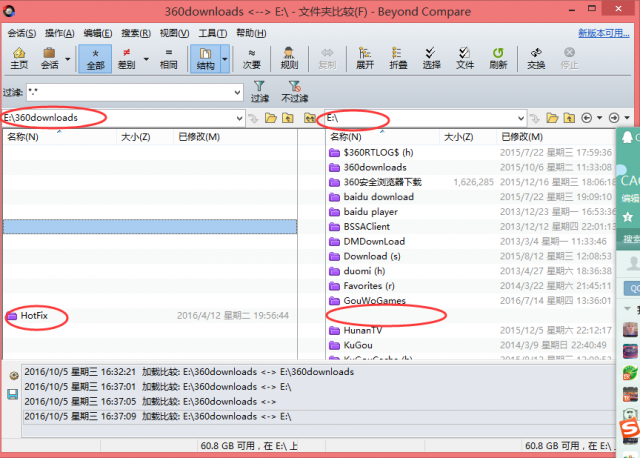This screenshot has height=458, width=640.
Task: Click the 新版本可用 link
Action: [604, 33]
